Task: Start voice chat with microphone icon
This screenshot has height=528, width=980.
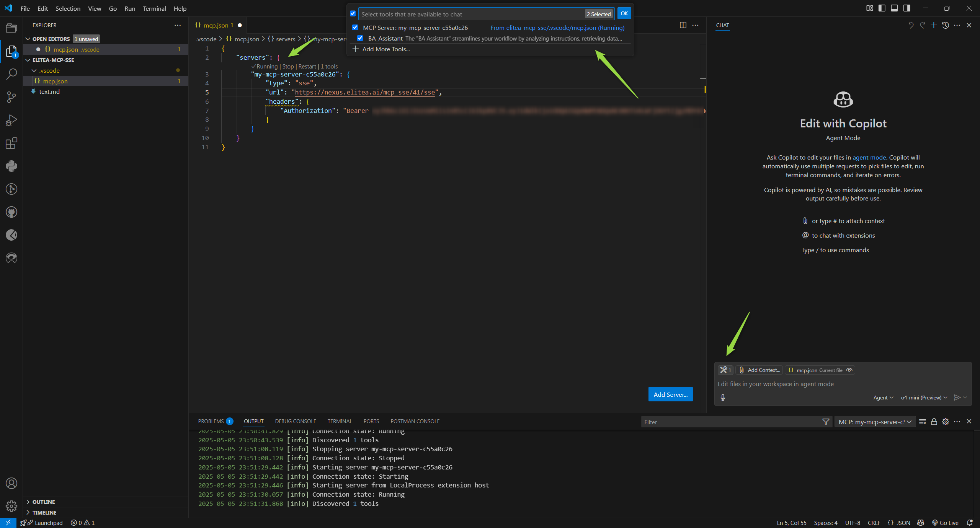Action: point(723,398)
